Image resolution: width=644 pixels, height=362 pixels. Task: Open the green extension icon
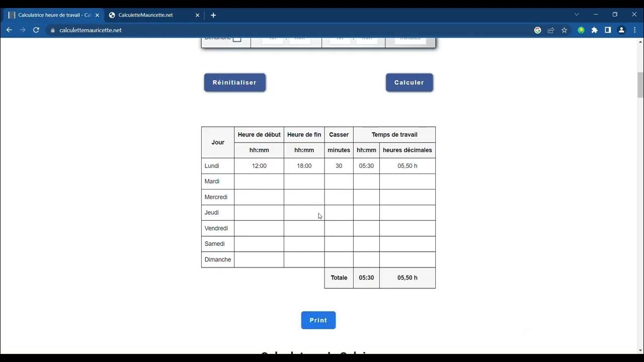point(581,30)
